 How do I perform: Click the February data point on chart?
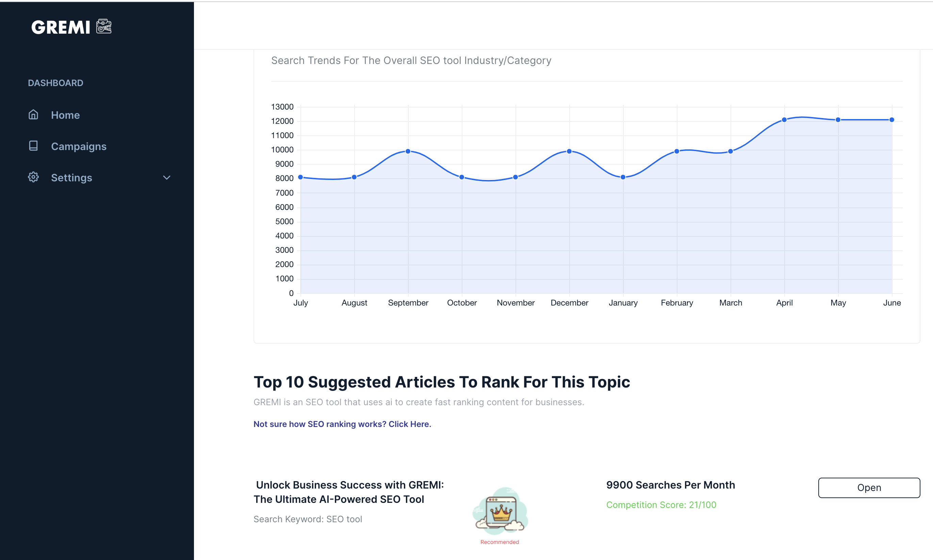[677, 151]
